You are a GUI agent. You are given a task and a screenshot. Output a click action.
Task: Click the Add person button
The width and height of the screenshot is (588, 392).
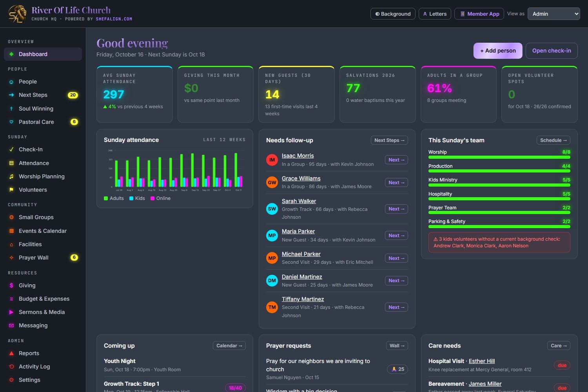click(x=498, y=51)
